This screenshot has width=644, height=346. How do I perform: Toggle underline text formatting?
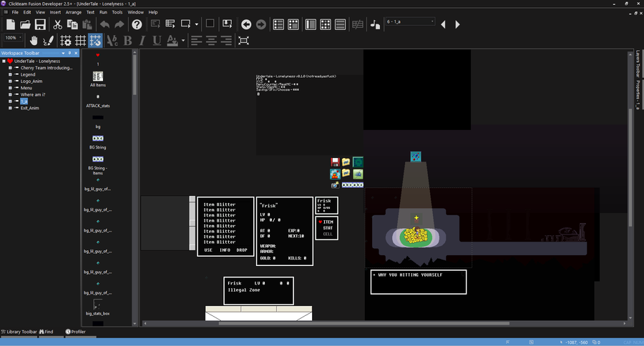tap(157, 41)
